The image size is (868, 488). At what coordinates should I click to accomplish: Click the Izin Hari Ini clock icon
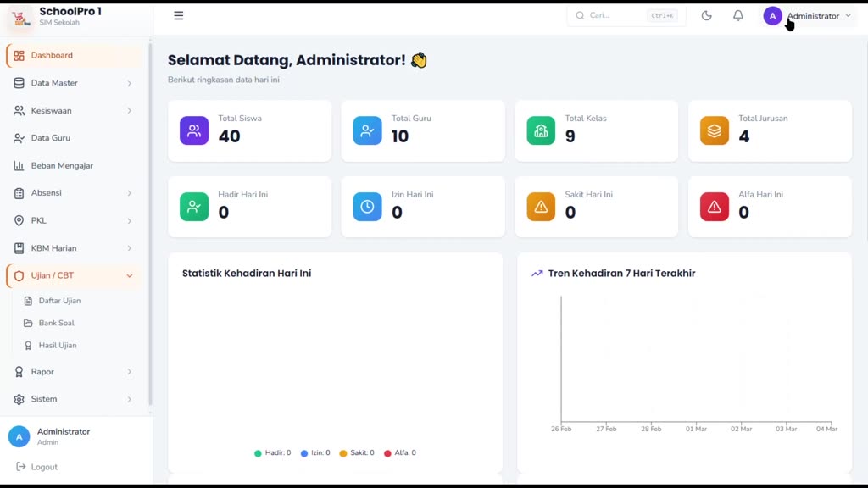[x=367, y=207]
